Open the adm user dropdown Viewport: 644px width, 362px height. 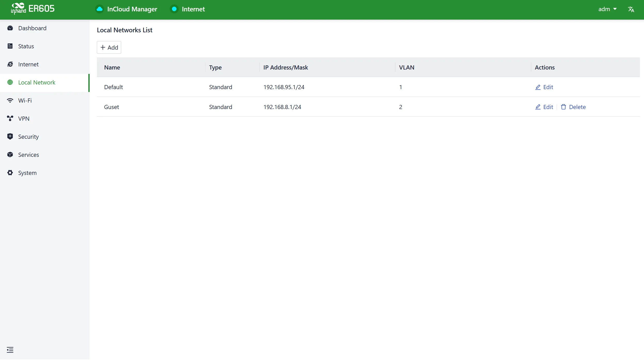608,9
